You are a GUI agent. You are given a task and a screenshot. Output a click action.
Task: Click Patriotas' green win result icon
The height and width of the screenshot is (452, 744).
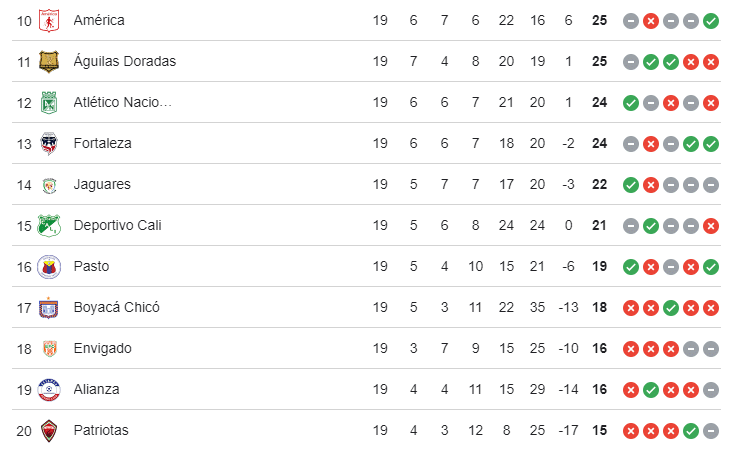click(691, 431)
